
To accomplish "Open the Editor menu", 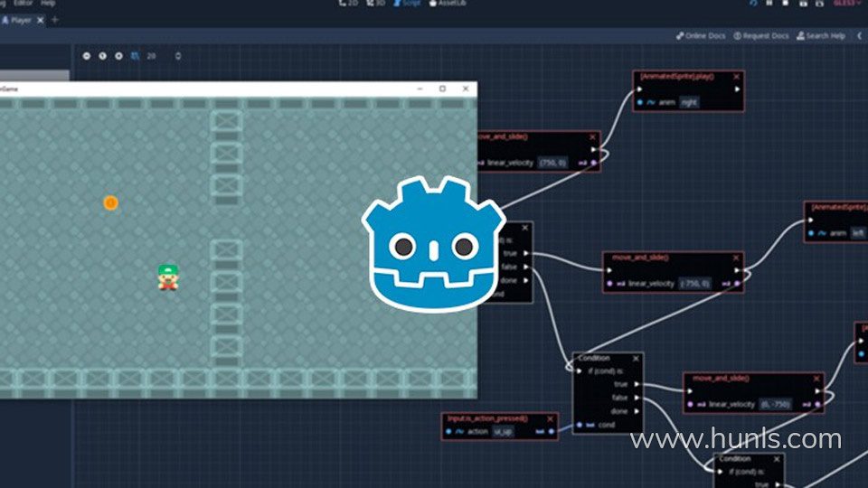I will [23, 3].
